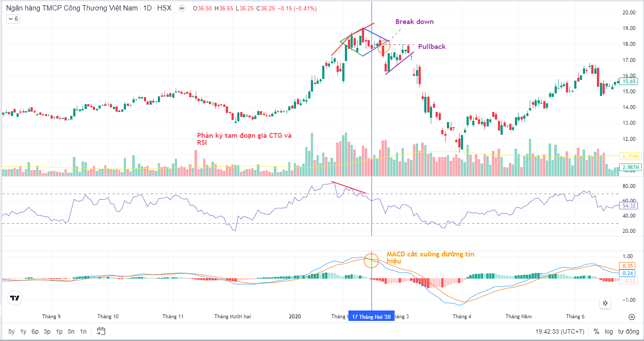Image resolution: width=644 pixels, height=341 pixels.
Task: Select the 1y time range
Action: click(x=23, y=331)
